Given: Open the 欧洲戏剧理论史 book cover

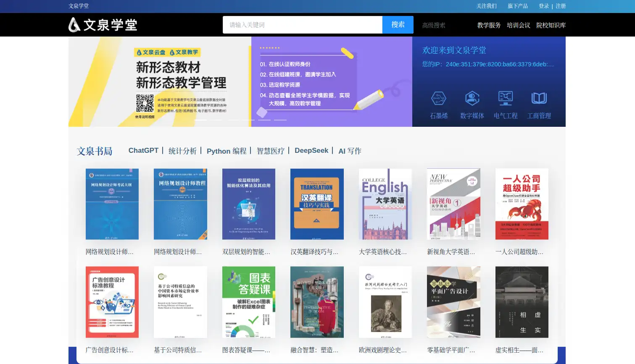Looking at the screenshot, I should click(x=385, y=302).
